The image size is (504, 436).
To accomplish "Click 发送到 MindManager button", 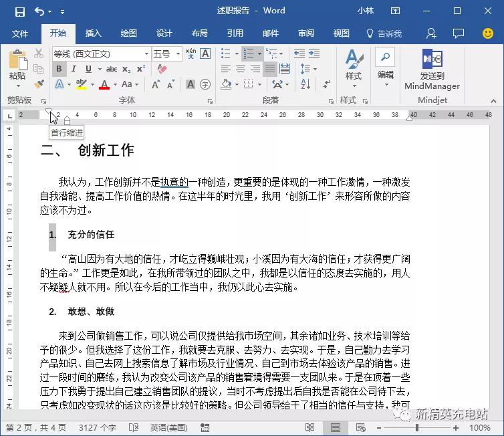I will [432, 70].
